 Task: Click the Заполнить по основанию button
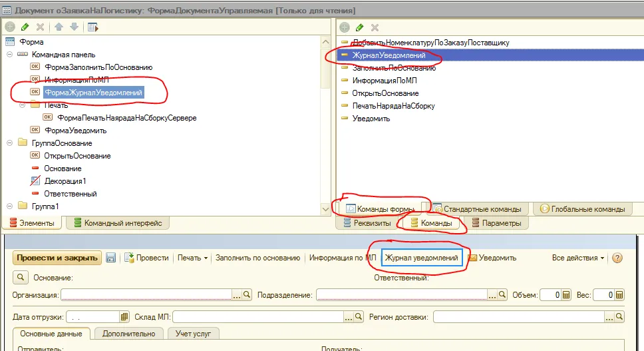click(x=257, y=258)
